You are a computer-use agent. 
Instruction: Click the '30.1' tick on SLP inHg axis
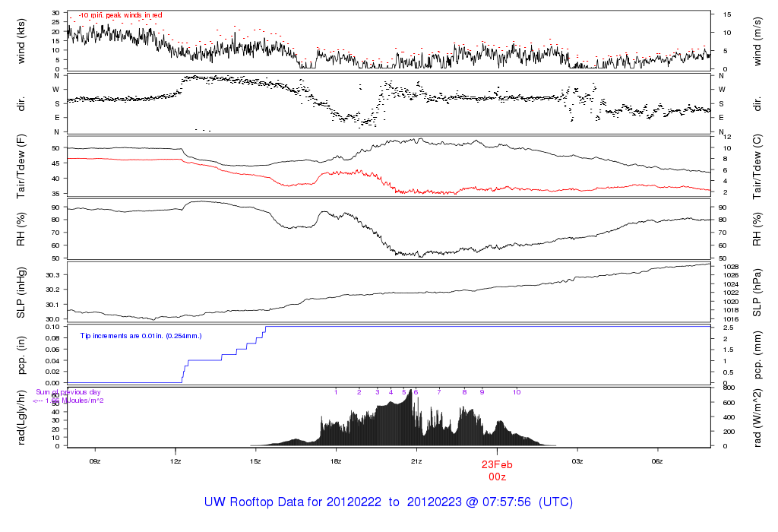tap(52, 305)
